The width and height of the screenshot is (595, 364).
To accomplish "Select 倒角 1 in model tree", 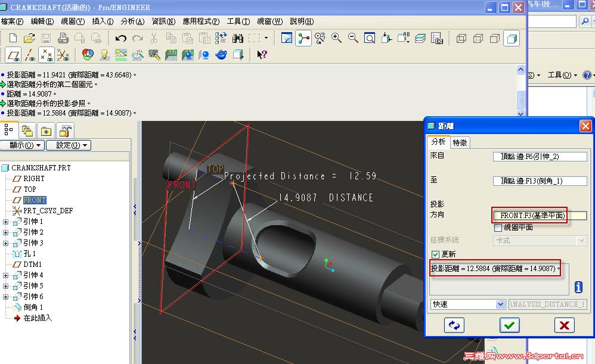I will pyautogui.click(x=33, y=307).
